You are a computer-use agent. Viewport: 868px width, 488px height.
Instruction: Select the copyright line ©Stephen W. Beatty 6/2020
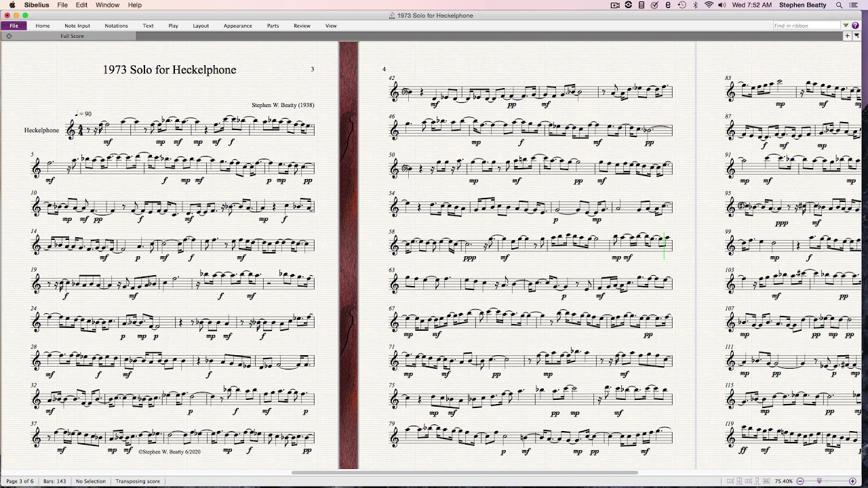click(170, 451)
